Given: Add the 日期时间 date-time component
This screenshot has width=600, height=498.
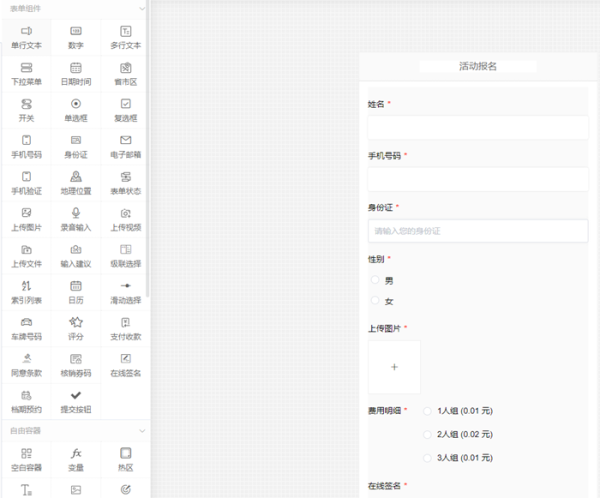Looking at the screenshot, I should click(76, 74).
